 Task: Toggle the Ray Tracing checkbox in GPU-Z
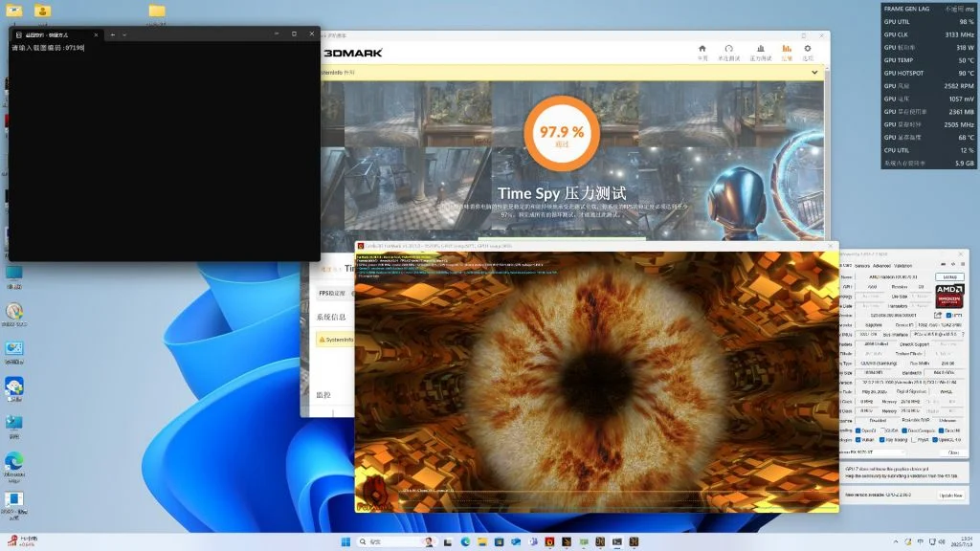881,440
